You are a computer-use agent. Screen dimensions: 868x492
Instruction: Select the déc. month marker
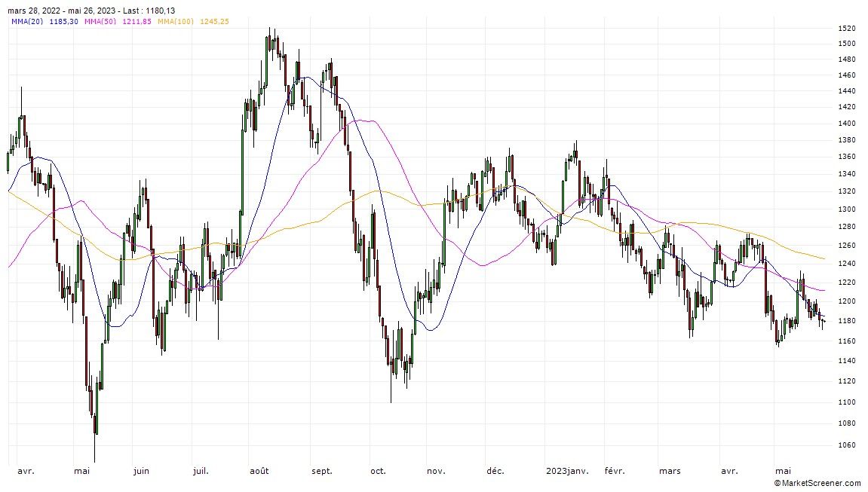coord(495,472)
